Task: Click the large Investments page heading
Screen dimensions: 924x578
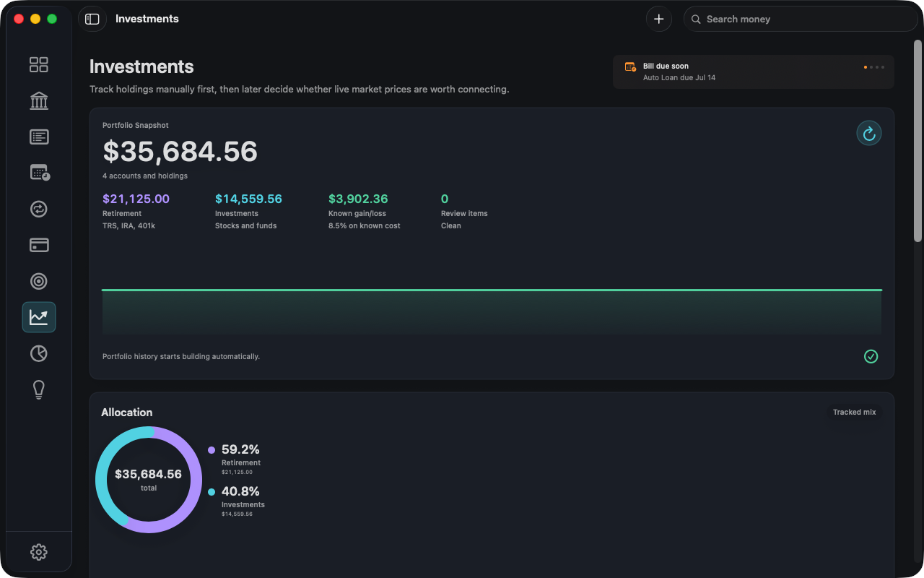Action: coord(141,66)
